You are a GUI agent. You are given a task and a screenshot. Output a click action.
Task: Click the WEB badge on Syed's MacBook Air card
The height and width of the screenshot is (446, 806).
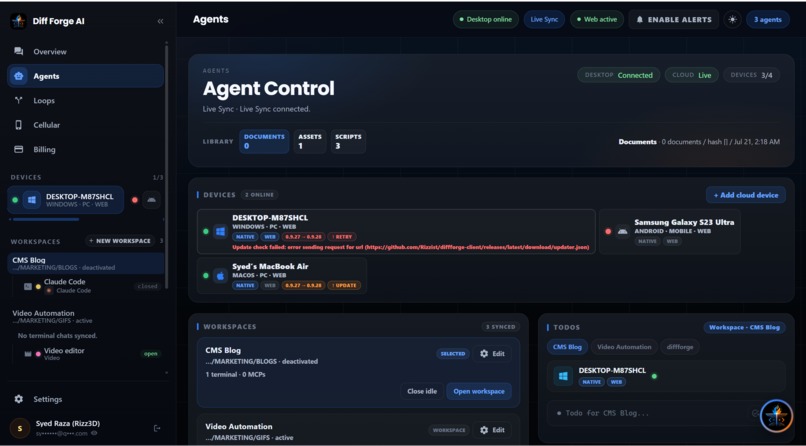click(269, 285)
